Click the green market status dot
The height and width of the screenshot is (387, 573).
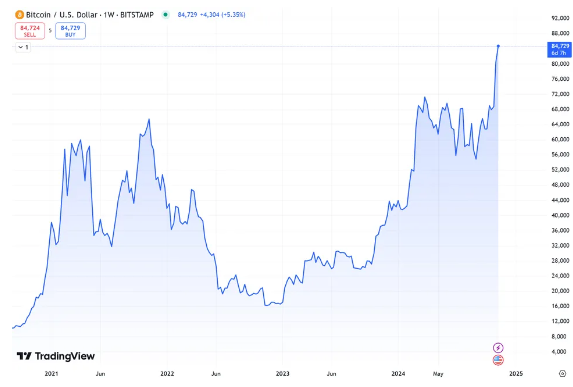(x=166, y=15)
